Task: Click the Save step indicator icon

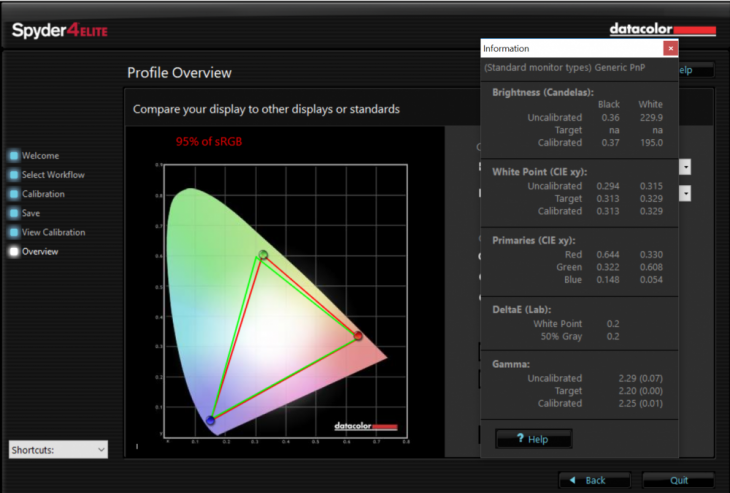Action: (x=14, y=213)
